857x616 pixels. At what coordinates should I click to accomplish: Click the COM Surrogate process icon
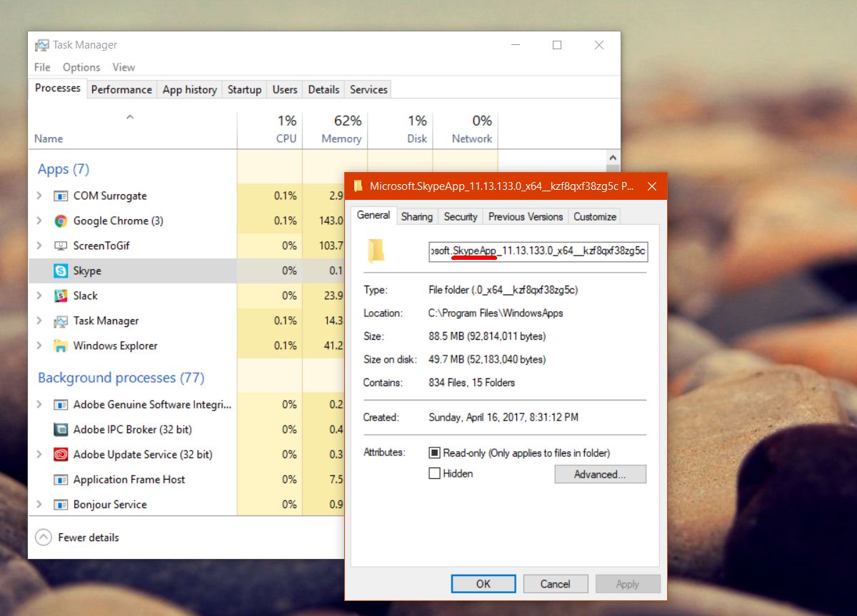pyautogui.click(x=61, y=196)
